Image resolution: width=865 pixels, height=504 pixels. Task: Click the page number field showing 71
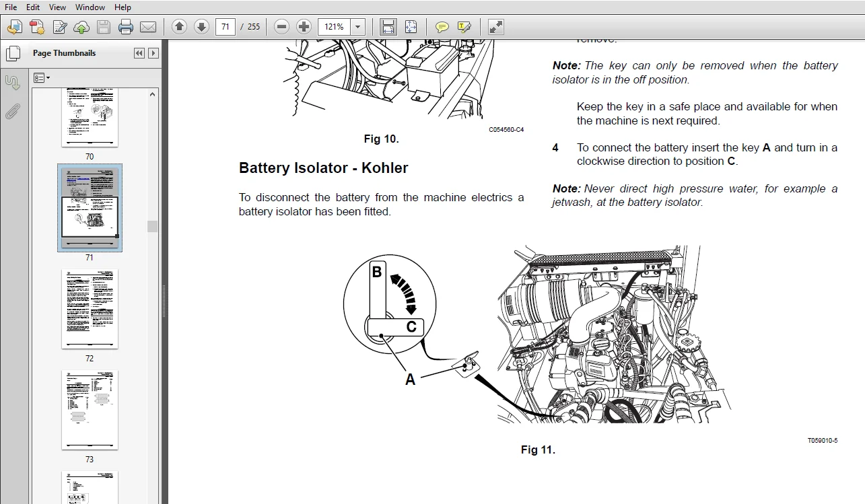point(226,27)
